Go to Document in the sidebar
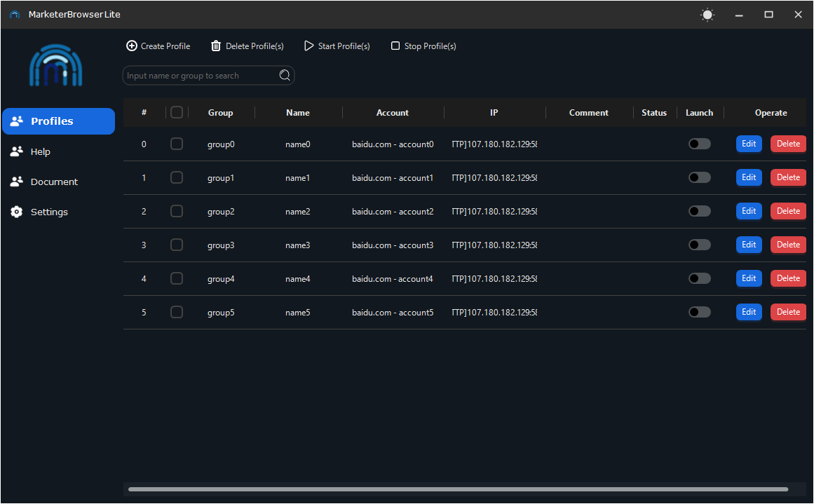This screenshot has height=504, width=814. point(54,182)
